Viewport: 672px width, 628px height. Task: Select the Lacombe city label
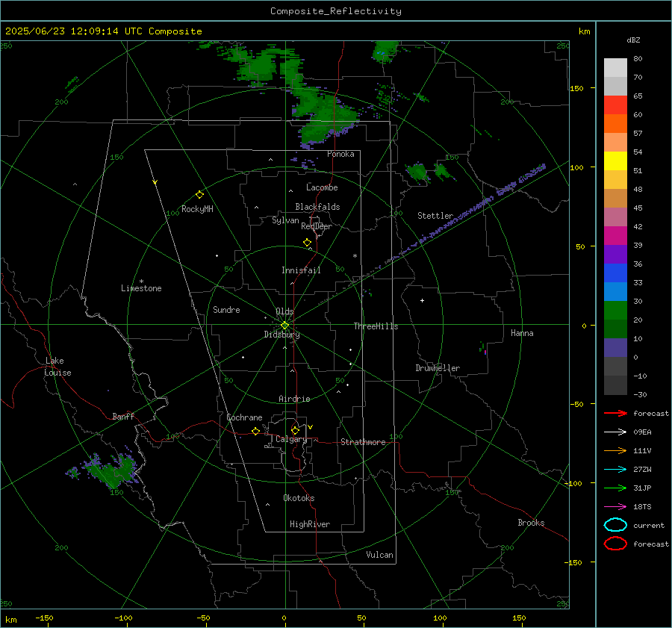tap(322, 187)
